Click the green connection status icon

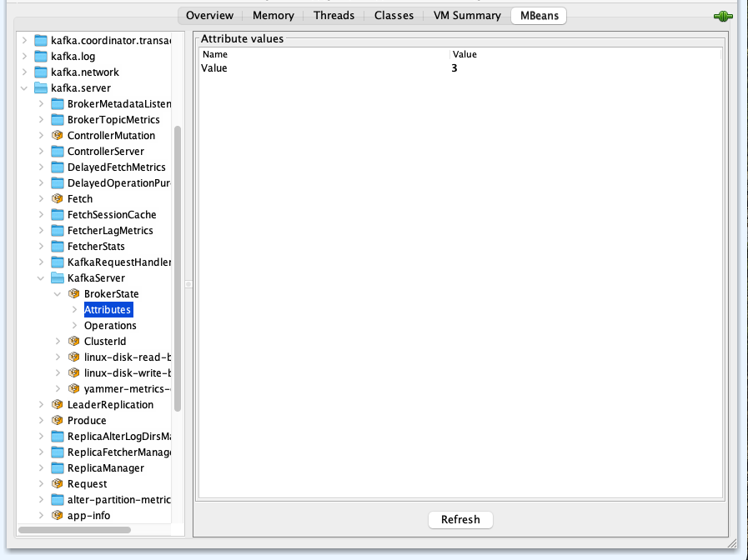pyautogui.click(x=723, y=16)
